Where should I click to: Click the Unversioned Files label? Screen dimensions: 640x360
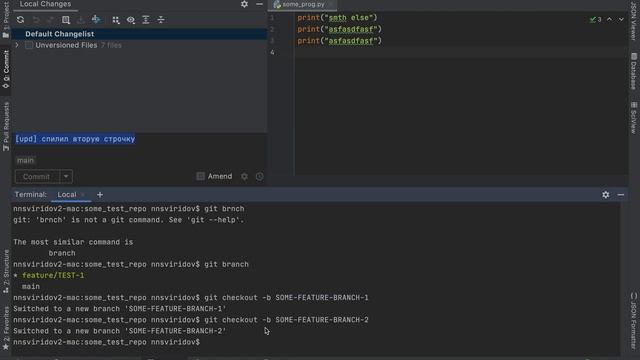pos(66,45)
